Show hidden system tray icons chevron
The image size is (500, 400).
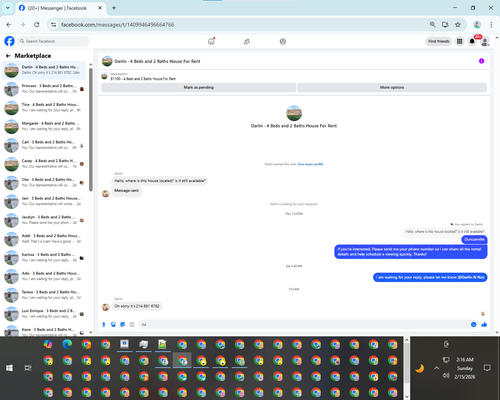436,368
